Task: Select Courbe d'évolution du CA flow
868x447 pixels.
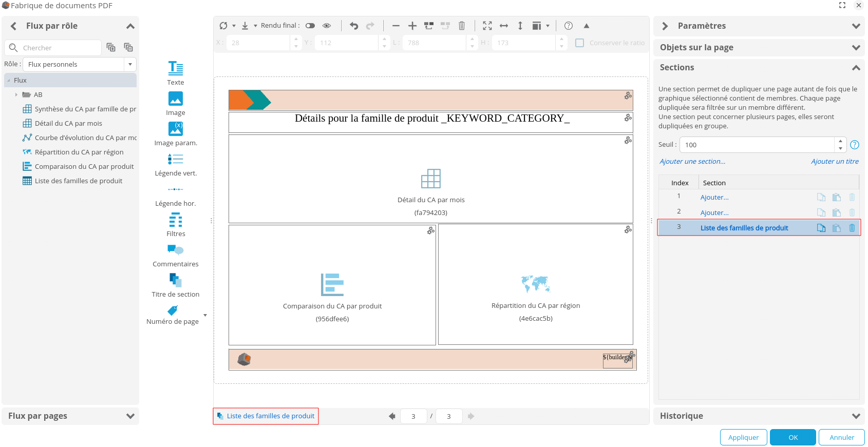Action: [x=80, y=138]
